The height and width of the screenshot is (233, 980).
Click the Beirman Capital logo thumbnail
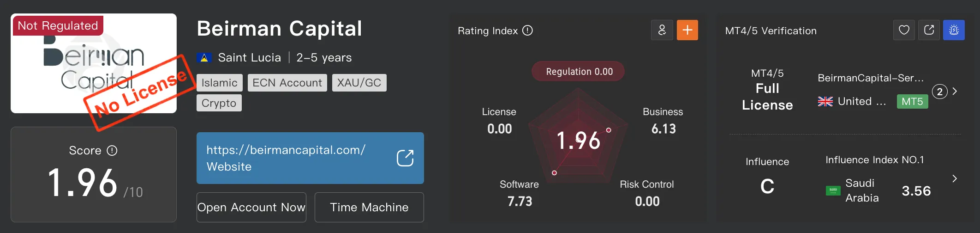click(94, 63)
